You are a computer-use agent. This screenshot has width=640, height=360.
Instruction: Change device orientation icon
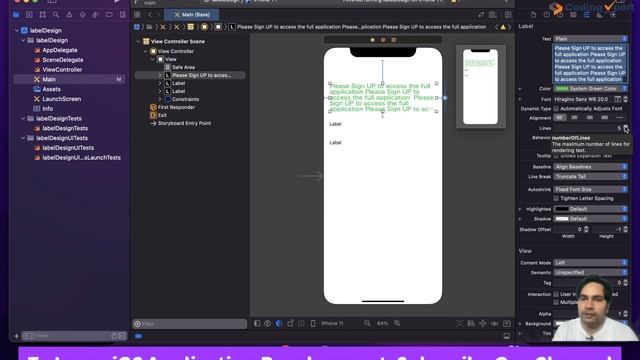point(290,323)
